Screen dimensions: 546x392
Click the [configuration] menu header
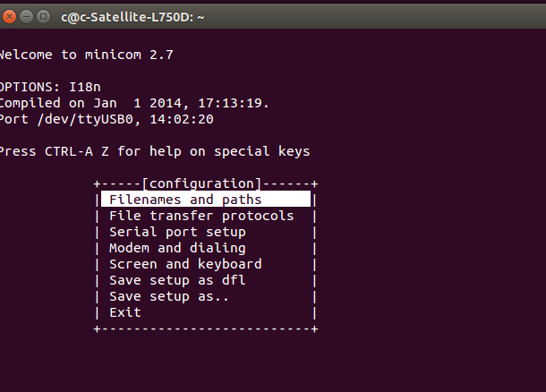tap(201, 183)
